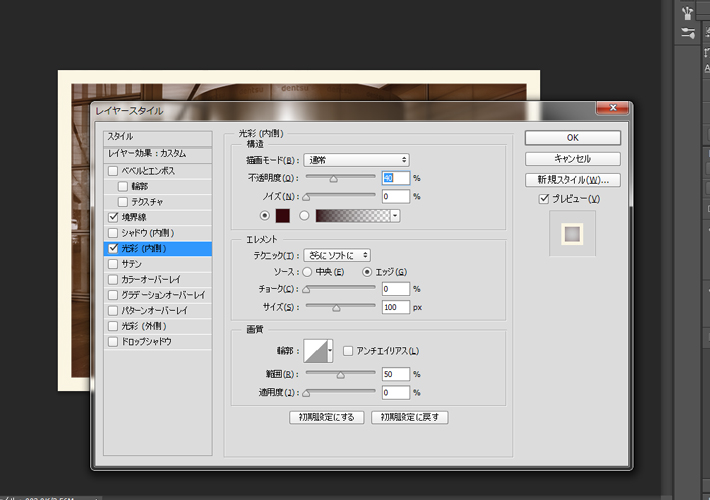The height and width of the screenshot is (500, 710).
Task: Click the 適用度 value field
Action: [x=396, y=393]
